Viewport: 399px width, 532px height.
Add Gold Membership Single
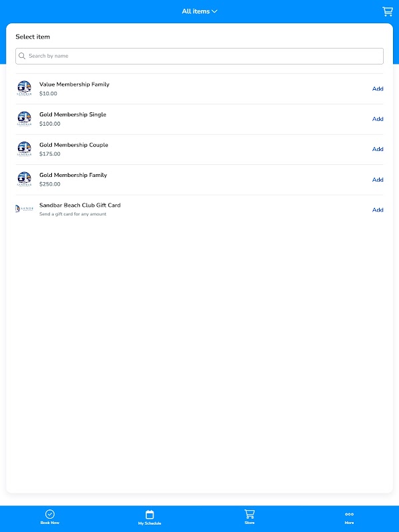pos(378,119)
